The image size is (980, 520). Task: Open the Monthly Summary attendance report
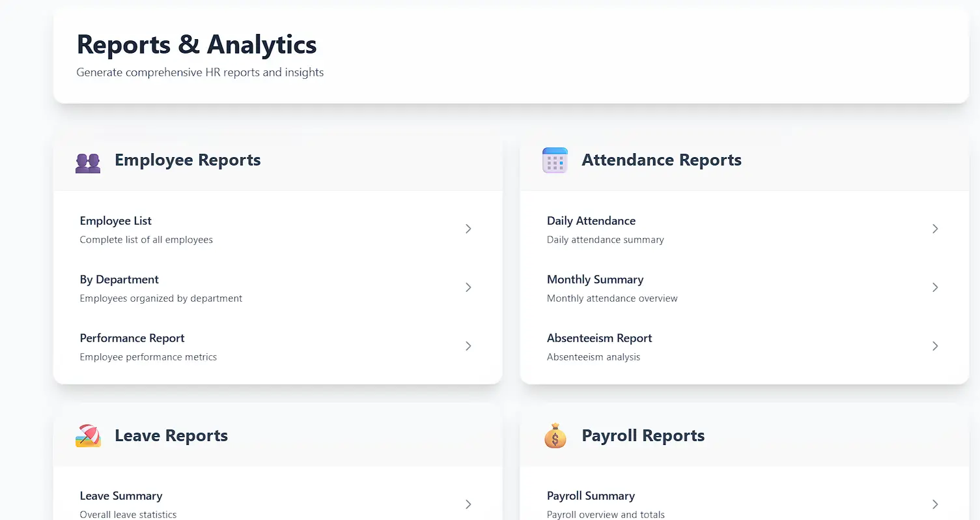[595, 280]
